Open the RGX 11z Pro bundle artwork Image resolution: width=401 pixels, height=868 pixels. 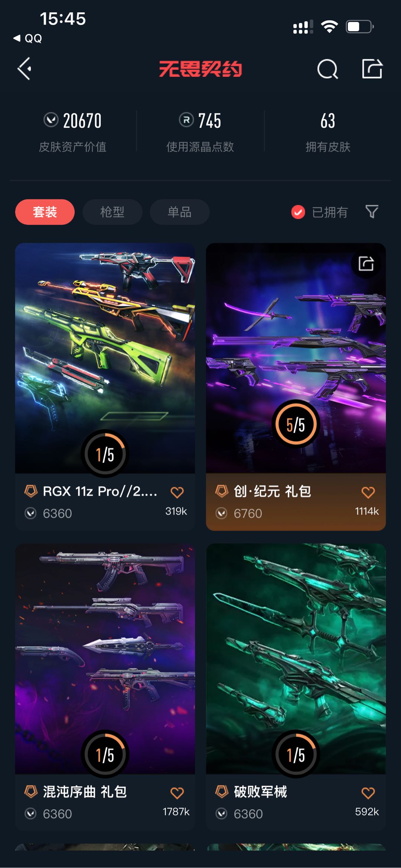coord(105,358)
